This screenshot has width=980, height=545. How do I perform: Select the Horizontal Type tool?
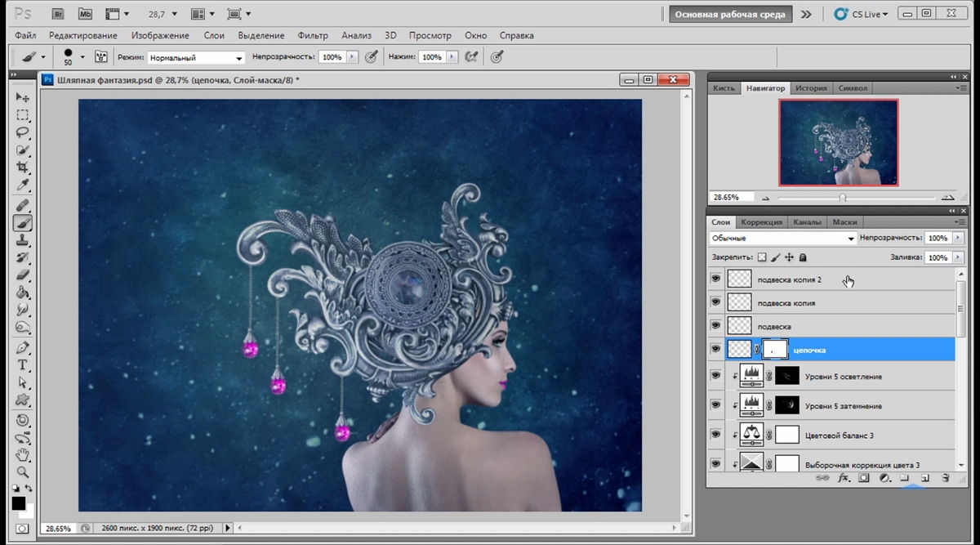[x=23, y=364]
